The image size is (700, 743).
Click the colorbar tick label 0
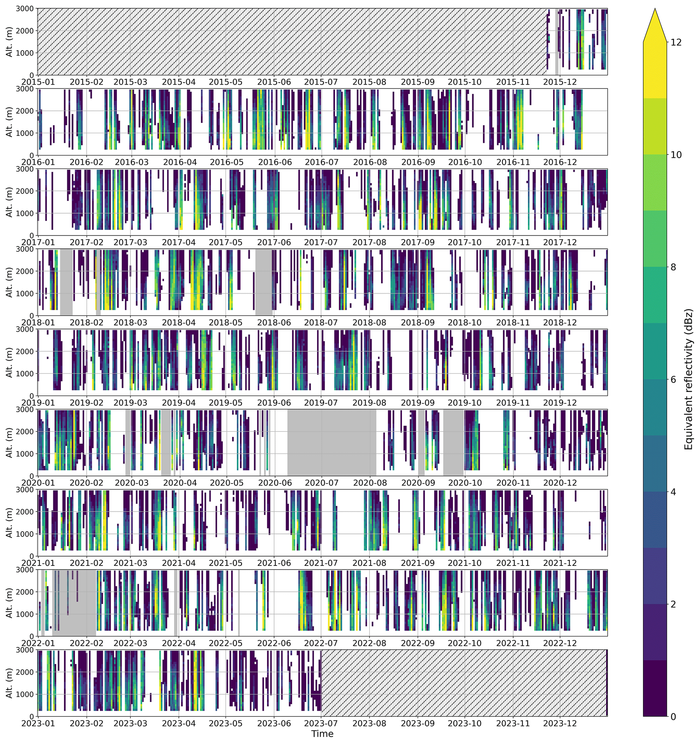point(674,717)
